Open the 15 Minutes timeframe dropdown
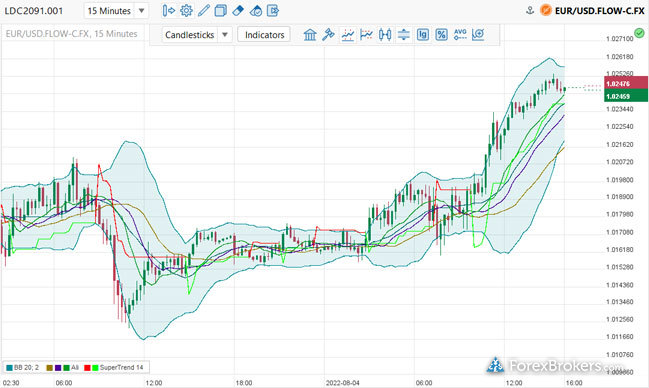Viewport: 649px width, 388px height. [x=115, y=11]
